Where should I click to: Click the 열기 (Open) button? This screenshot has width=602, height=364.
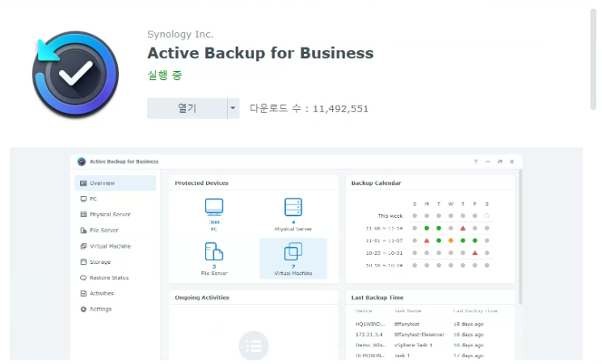(x=187, y=108)
